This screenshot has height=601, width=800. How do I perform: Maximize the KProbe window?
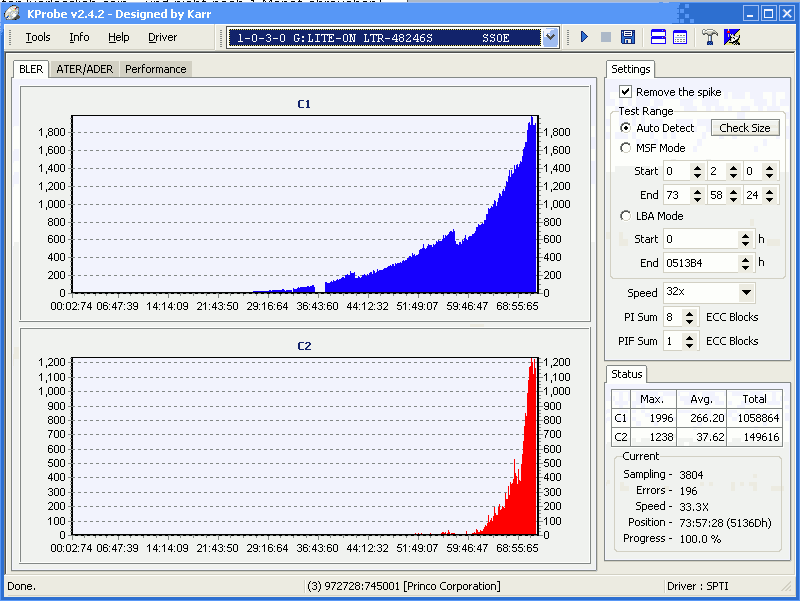[768, 14]
